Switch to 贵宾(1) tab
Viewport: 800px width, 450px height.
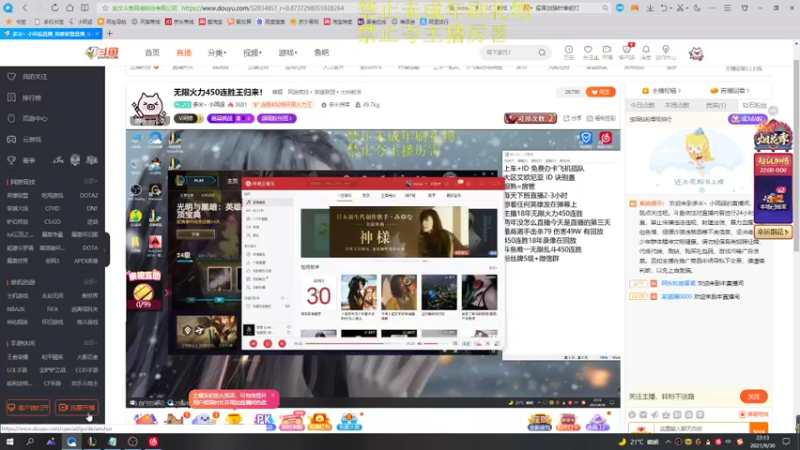715,105
